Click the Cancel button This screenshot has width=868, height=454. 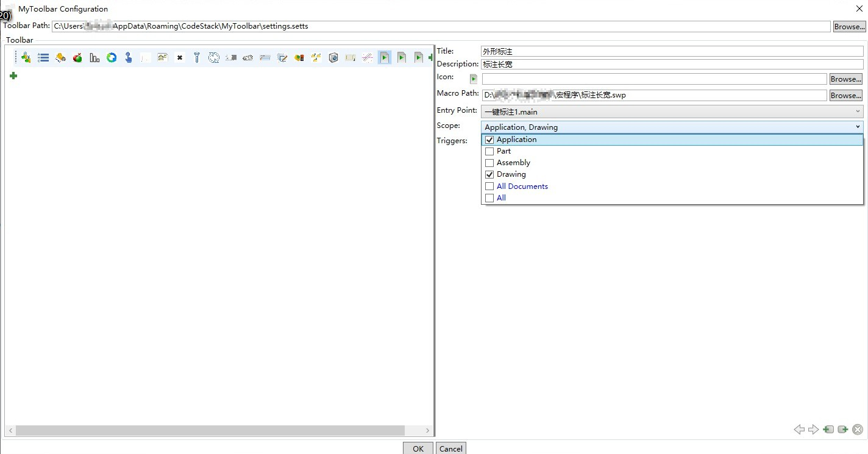451,449
